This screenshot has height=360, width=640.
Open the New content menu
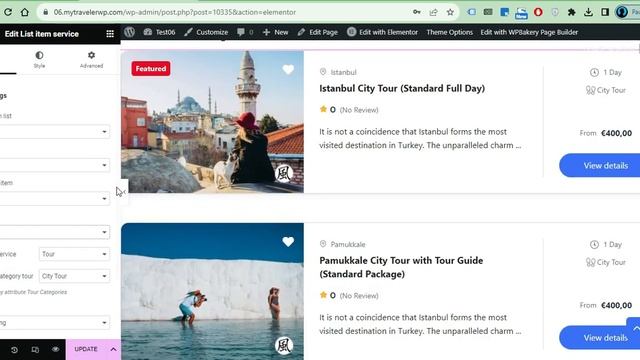pyautogui.click(x=276, y=32)
